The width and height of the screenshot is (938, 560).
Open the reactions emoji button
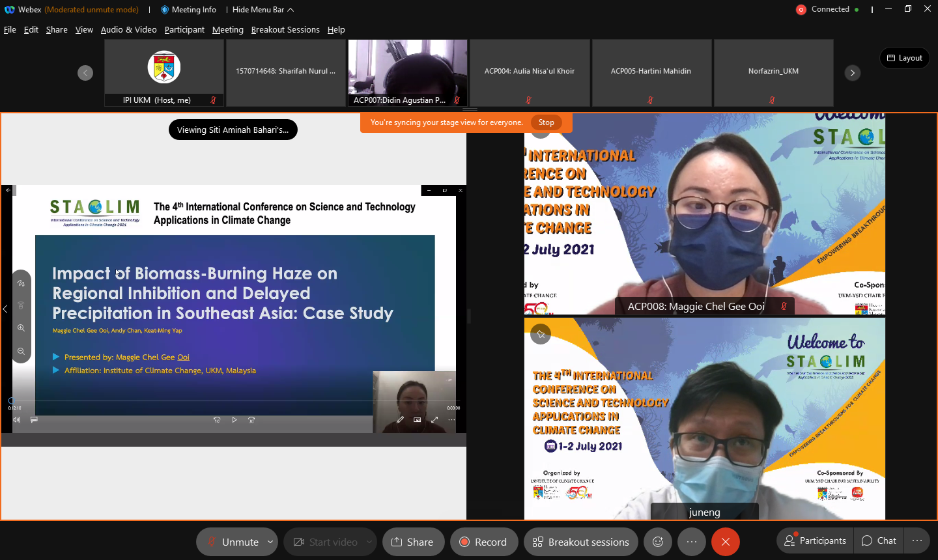[658, 542]
